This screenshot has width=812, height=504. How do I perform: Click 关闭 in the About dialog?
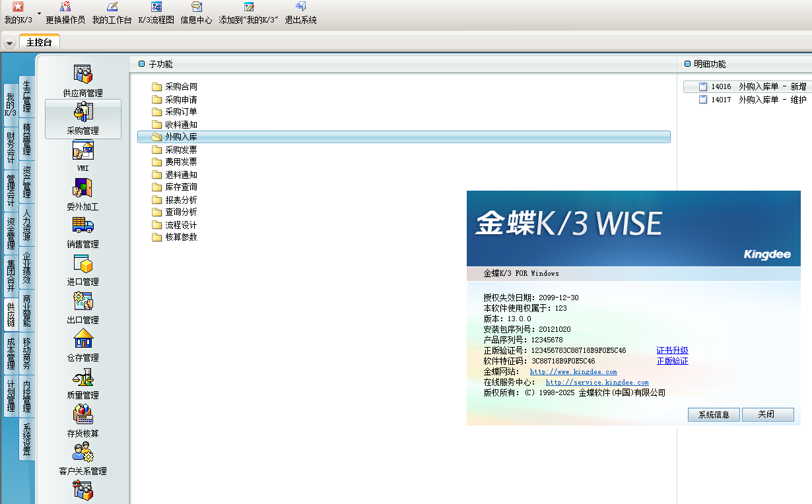coord(767,415)
